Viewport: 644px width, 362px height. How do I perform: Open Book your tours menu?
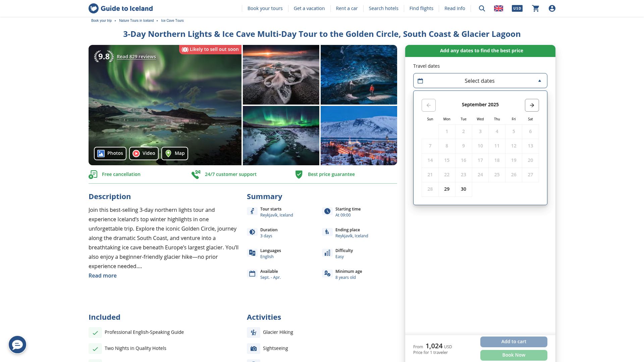(265, 8)
